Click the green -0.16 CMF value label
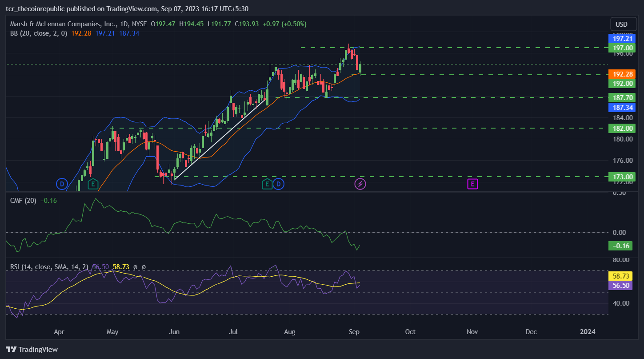The image size is (644, 359). (x=620, y=246)
